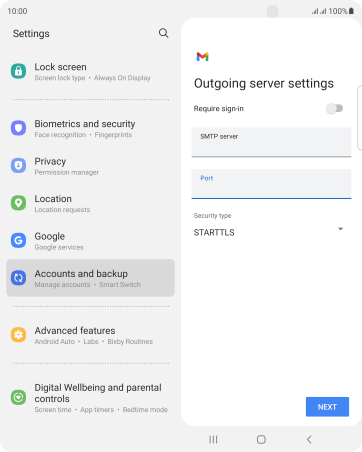Enable the Require sign-in switch
362x452 pixels.
335,108
